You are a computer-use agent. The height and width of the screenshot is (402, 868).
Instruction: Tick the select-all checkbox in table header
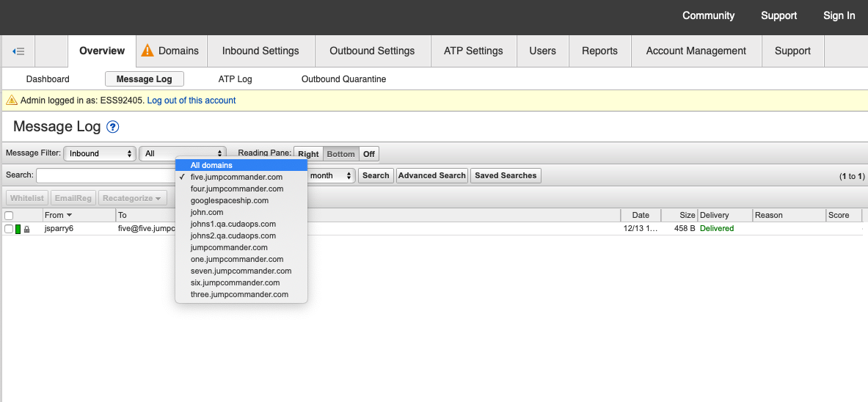(x=9, y=216)
